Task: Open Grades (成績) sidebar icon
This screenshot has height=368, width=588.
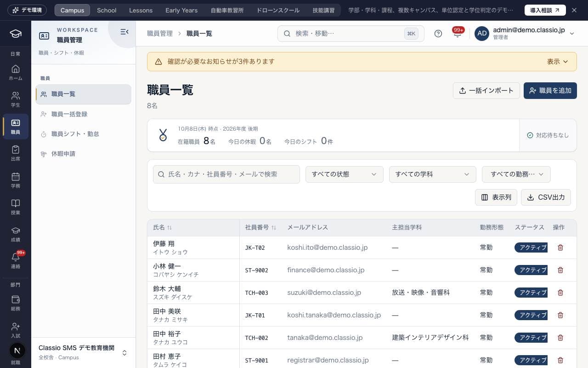Action: click(x=16, y=234)
